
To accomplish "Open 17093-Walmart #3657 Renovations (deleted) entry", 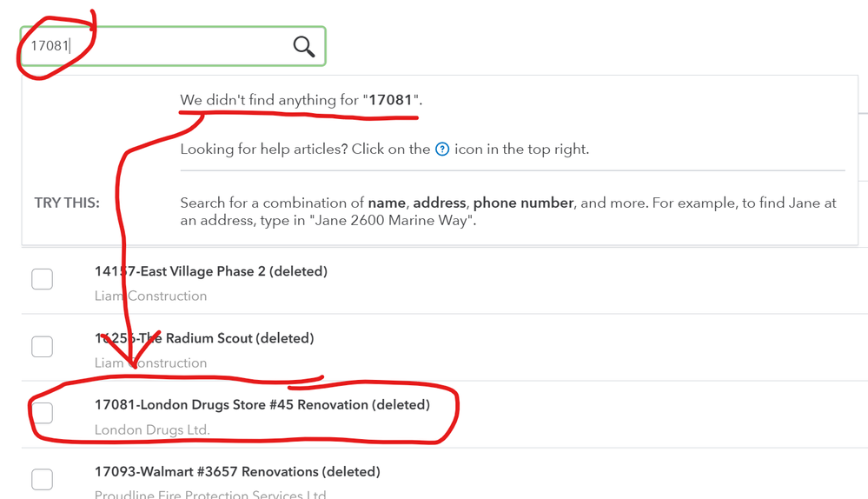I will [x=237, y=472].
